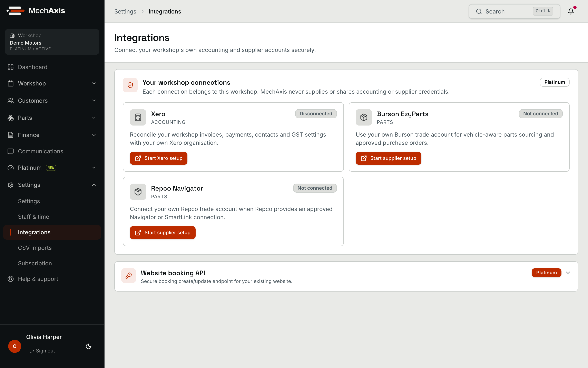Click the Parts boxes icon
Viewport: 588px width, 368px height.
coord(10,118)
